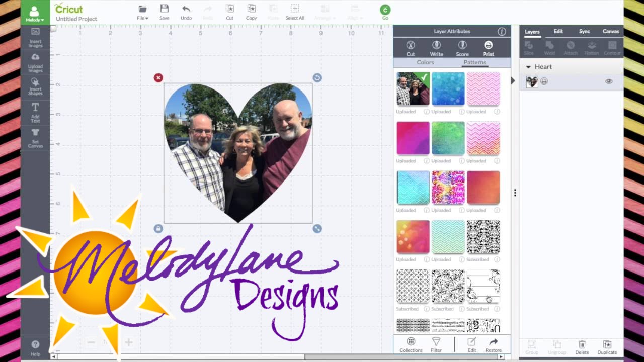The image size is (644, 362).
Task: Click the resize handle on heart image
Action: [x=317, y=229]
